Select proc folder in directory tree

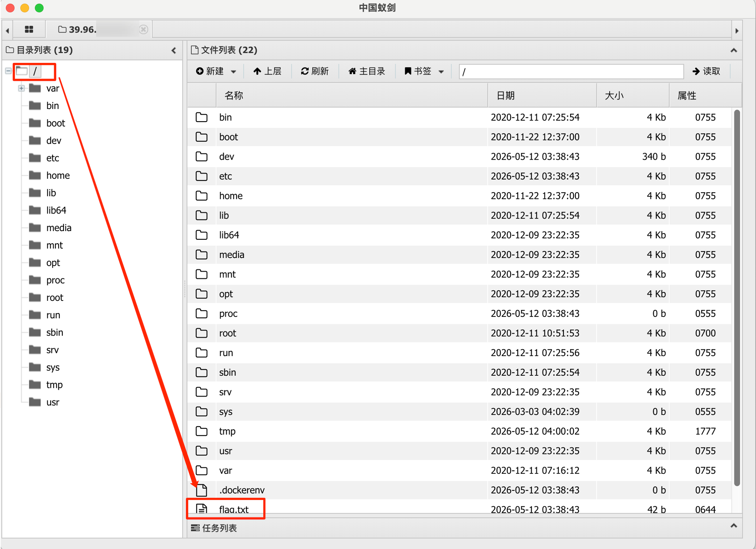coord(55,280)
